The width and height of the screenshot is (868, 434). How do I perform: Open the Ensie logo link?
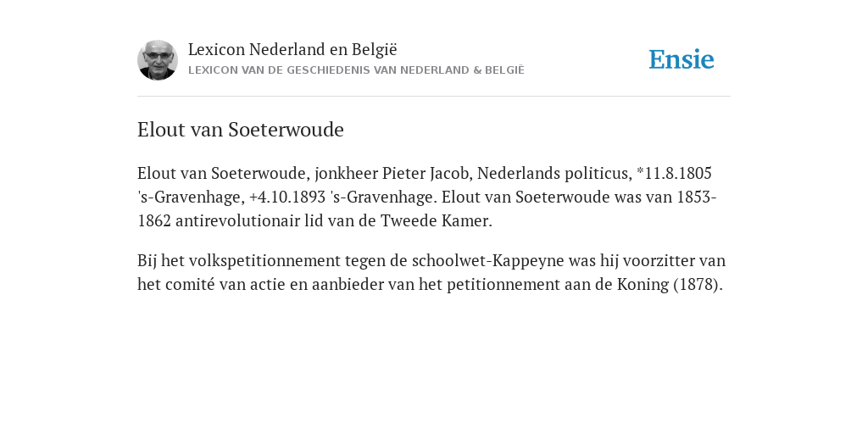click(682, 60)
